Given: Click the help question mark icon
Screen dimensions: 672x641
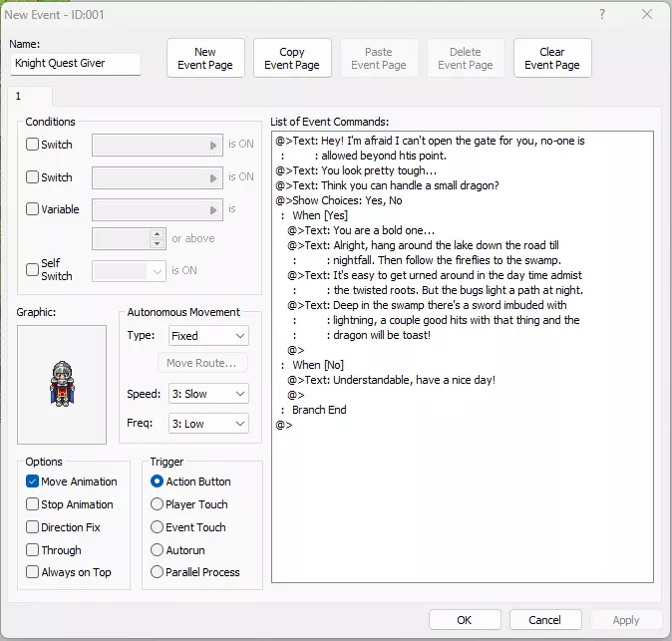Looking at the screenshot, I should coord(601,15).
